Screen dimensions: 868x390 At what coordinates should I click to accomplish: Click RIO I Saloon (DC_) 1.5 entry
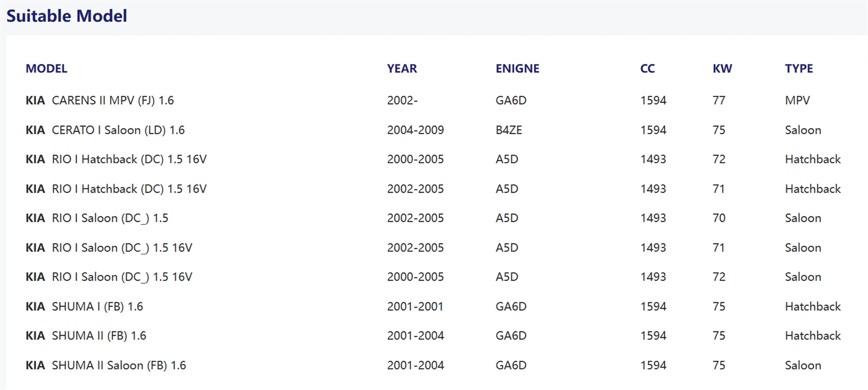97,218
